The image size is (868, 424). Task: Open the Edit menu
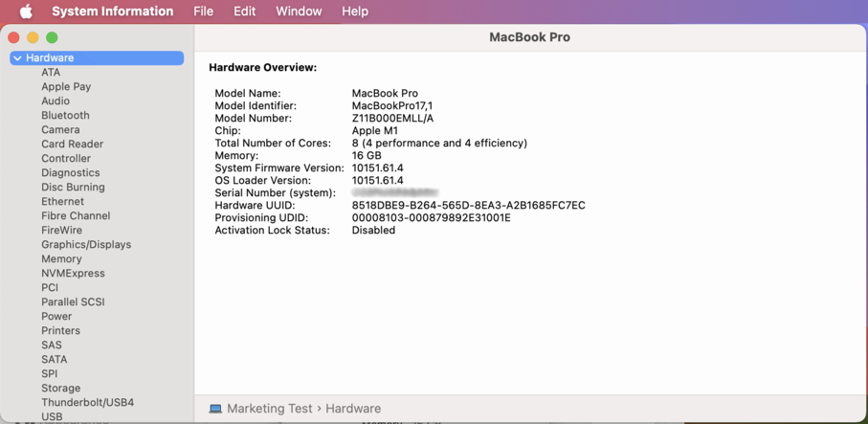(244, 11)
